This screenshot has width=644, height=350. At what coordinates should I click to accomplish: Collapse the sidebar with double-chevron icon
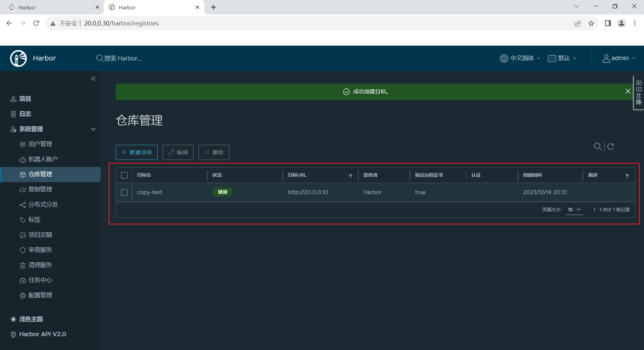click(93, 79)
